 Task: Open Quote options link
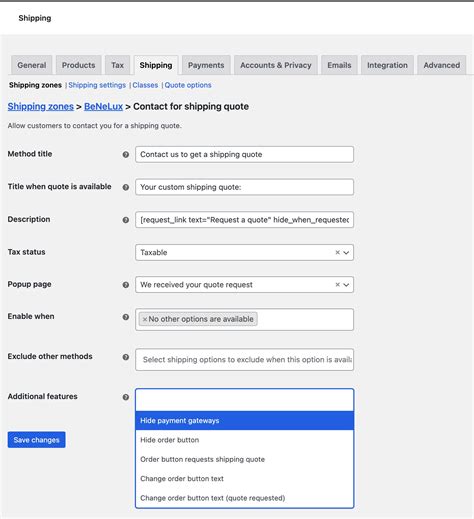click(188, 85)
